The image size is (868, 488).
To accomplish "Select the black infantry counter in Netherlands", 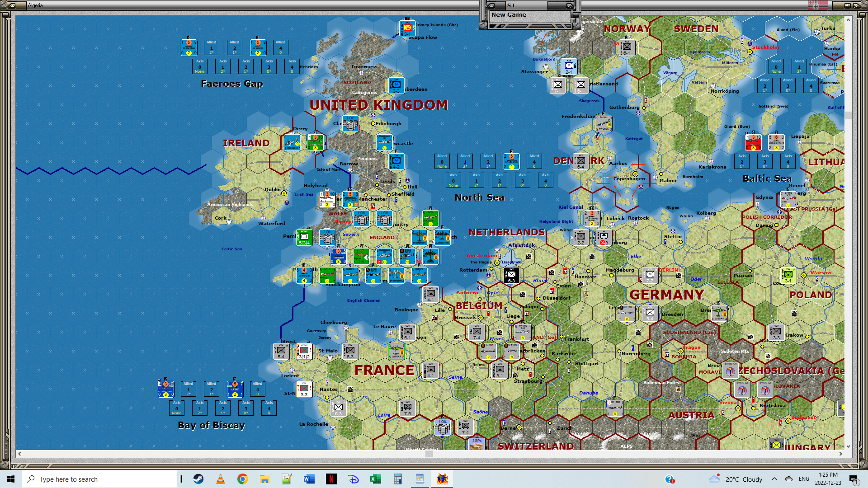I will point(511,275).
